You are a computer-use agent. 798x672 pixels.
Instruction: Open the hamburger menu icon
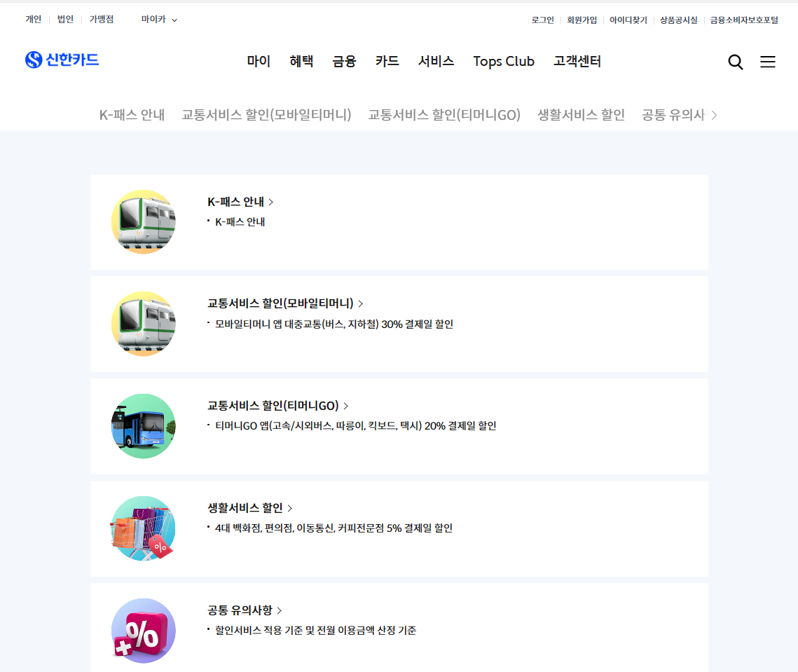(x=767, y=62)
